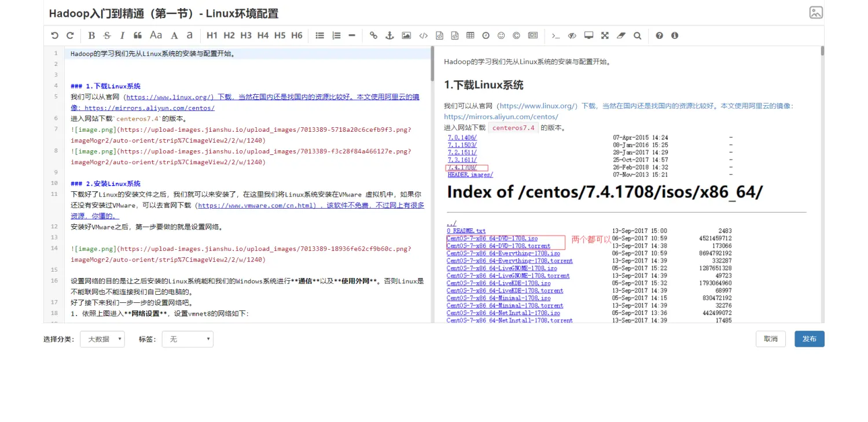This screenshot has width=868, height=422.
Task: Click the 取消 cancel button
Action: (x=771, y=339)
